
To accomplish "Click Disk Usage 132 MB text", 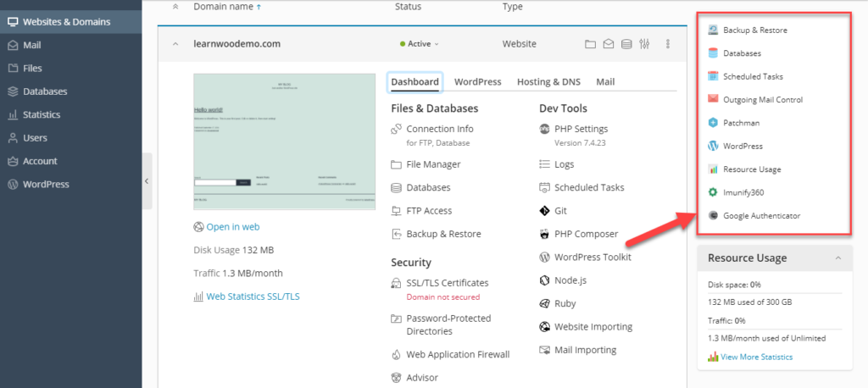I will (234, 250).
